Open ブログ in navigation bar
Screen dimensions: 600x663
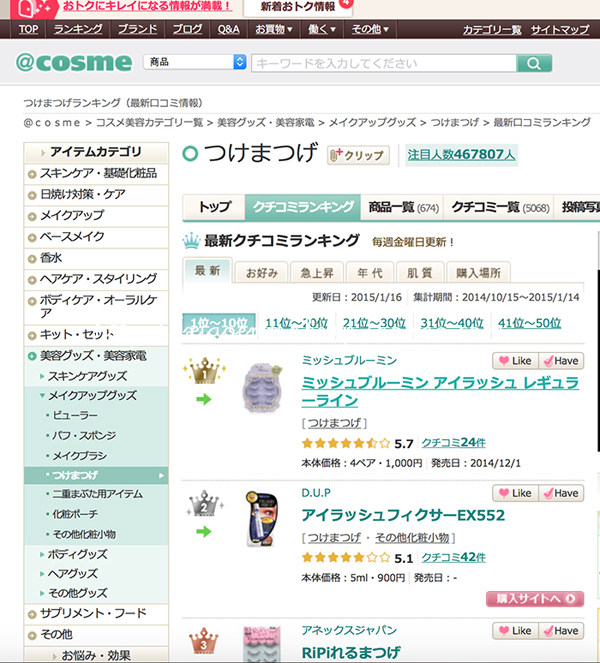click(x=187, y=29)
